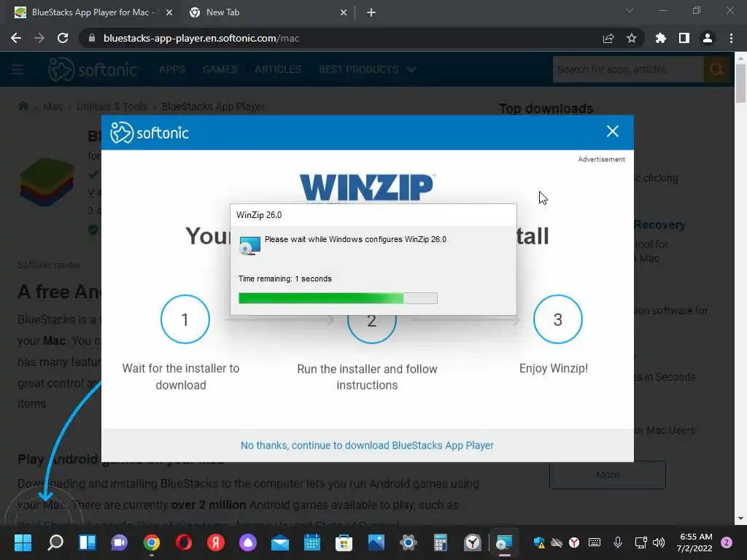Click the Utilities & Tools breadcrumb
The image size is (747, 560).
pyautogui.click(x=112, y=106)
